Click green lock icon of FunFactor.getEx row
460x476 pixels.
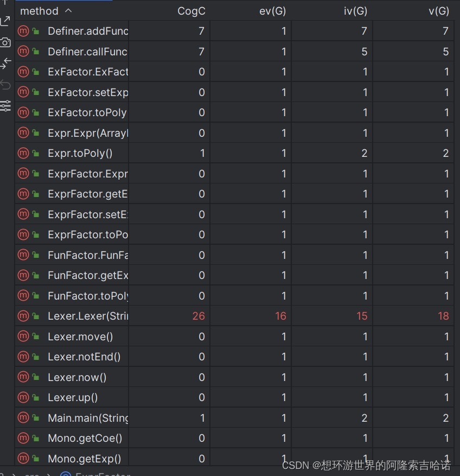tap(36, 275)
